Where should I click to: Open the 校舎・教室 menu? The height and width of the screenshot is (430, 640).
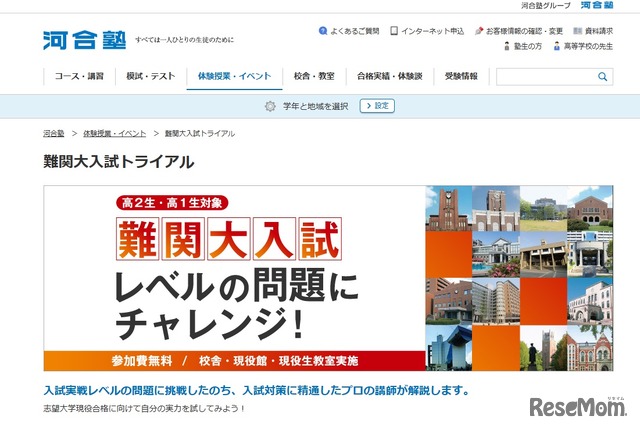[x=314, y=76]
